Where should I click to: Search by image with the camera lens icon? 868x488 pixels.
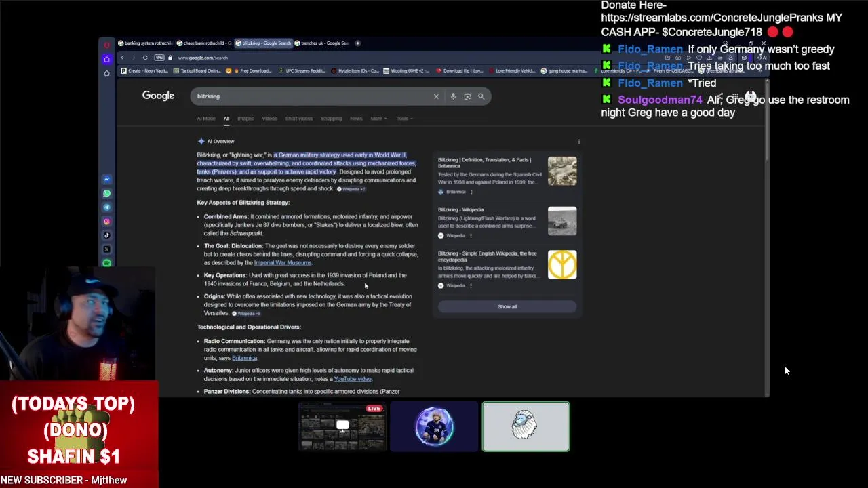(467, 96)
